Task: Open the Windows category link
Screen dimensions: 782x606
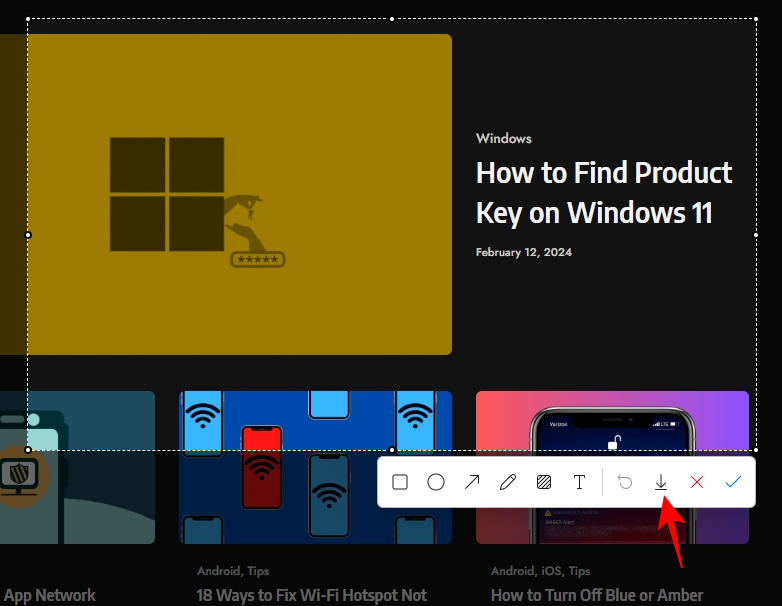Action: click(x=504, y=139)
